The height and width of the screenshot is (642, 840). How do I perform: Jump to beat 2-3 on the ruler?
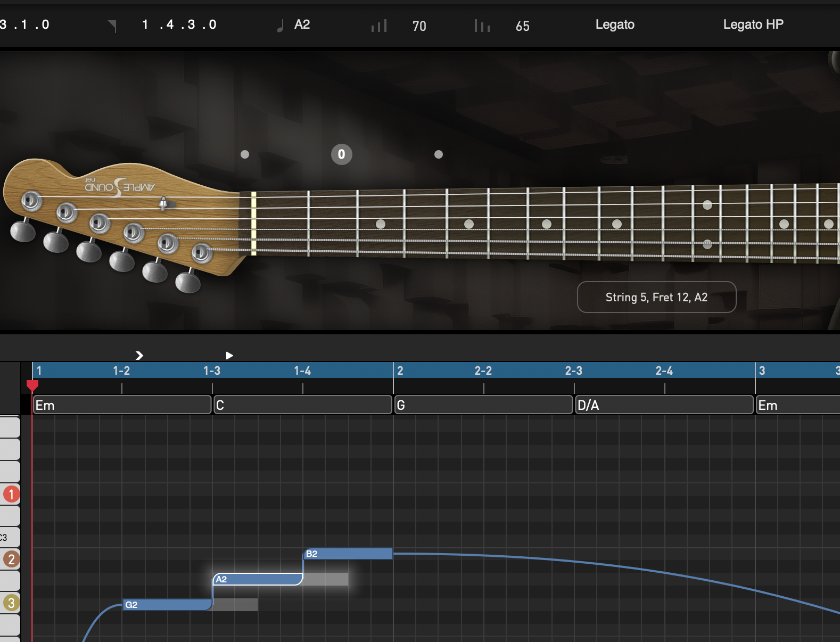(574, 371)
